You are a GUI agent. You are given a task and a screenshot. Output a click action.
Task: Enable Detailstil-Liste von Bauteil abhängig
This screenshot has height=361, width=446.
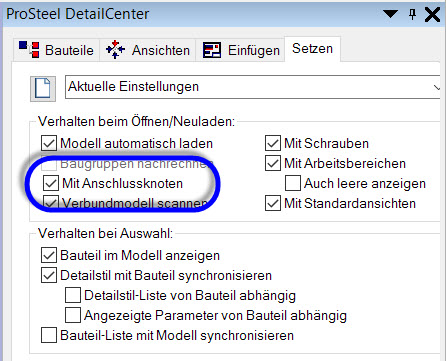coord(73,295)
